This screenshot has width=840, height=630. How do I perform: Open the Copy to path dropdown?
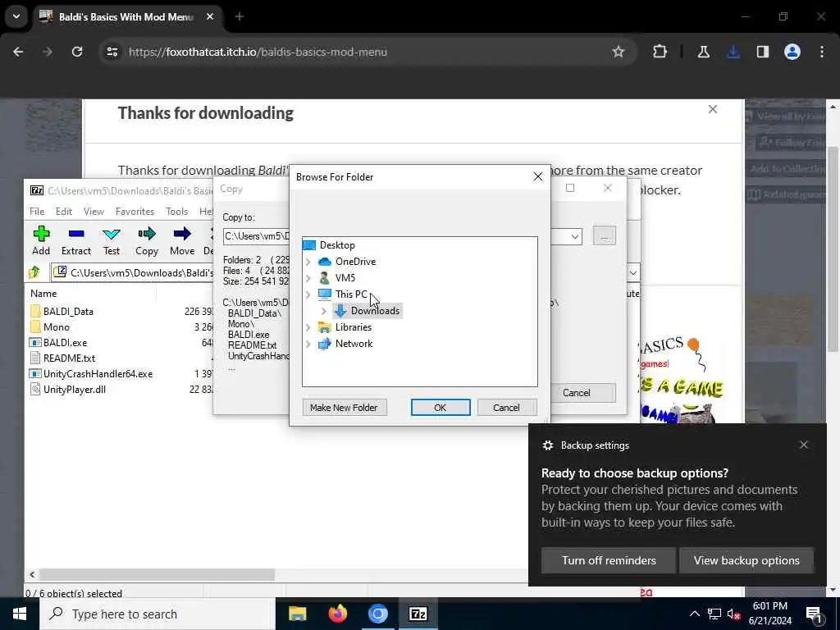click(575, 236)
